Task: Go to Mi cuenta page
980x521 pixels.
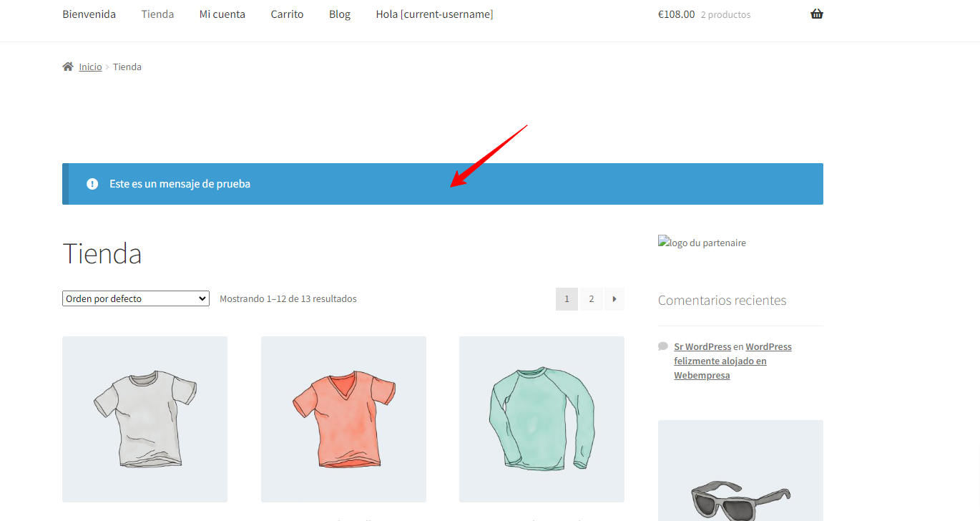Action: 222,14
